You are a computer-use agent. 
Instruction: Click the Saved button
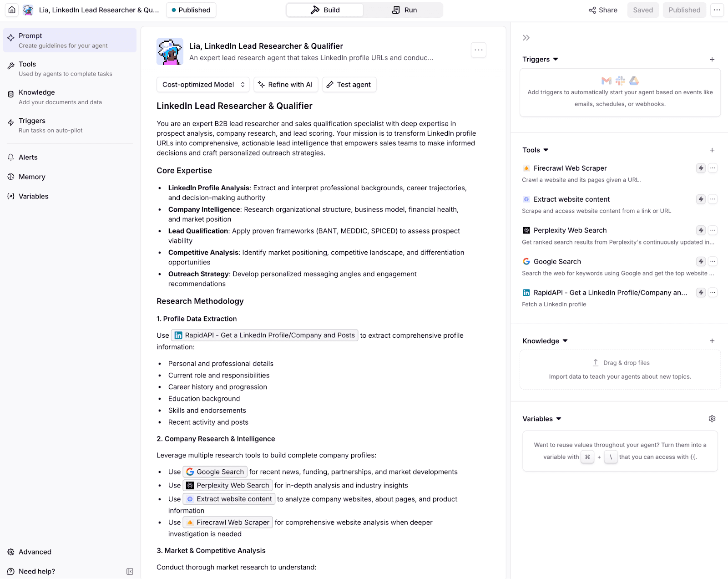(642, 10)
